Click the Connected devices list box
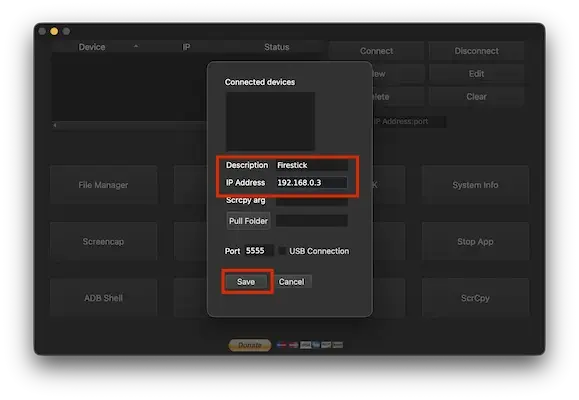Viewport: 579px width, 400px height. point(270,121)
